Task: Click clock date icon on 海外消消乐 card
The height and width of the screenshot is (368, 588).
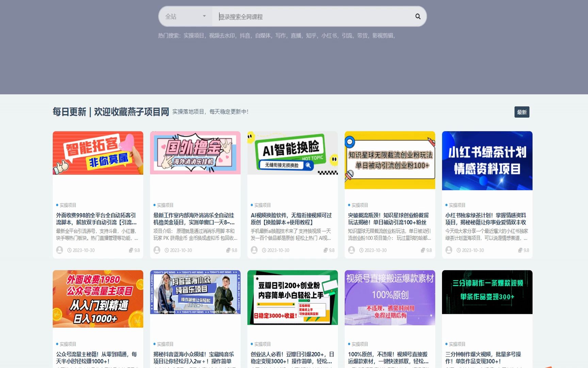Action: [x=167, y=250]
